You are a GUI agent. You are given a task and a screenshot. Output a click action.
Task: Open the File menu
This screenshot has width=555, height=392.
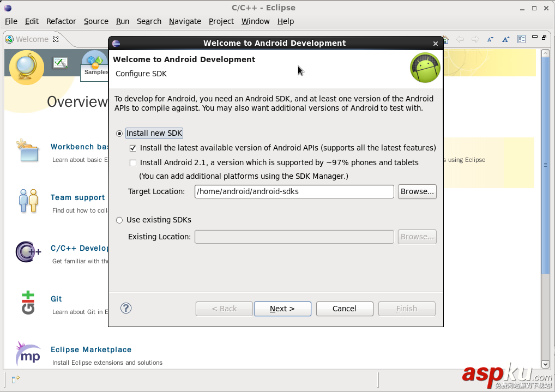(x=11, y=21)
